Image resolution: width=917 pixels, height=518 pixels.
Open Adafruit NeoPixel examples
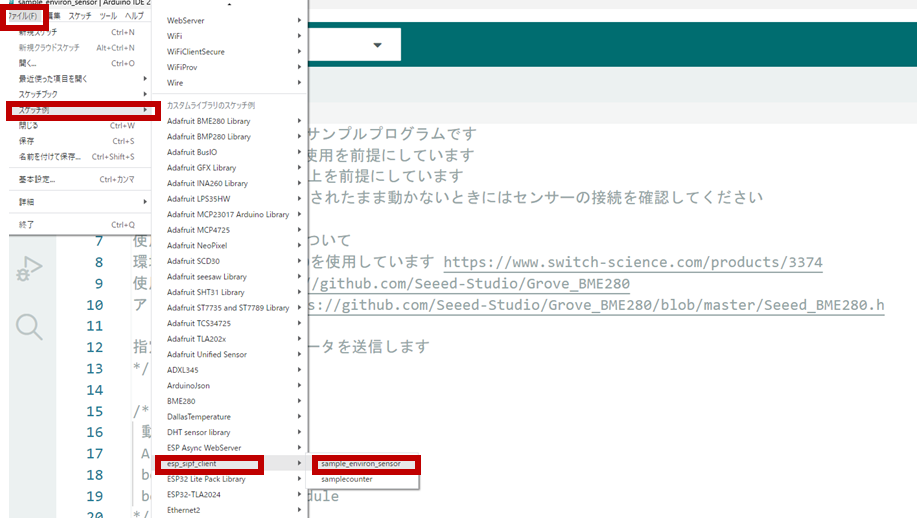coord(230,246)
